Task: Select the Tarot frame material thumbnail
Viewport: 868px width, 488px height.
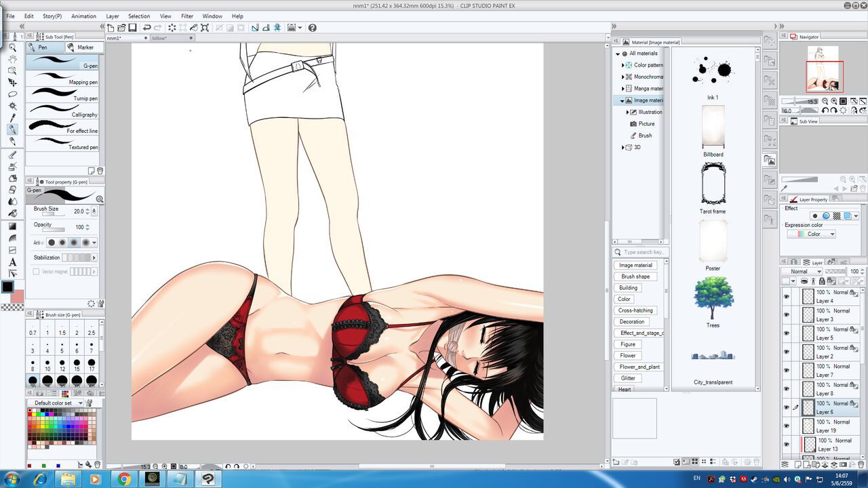Action: [x=713, y=184]
